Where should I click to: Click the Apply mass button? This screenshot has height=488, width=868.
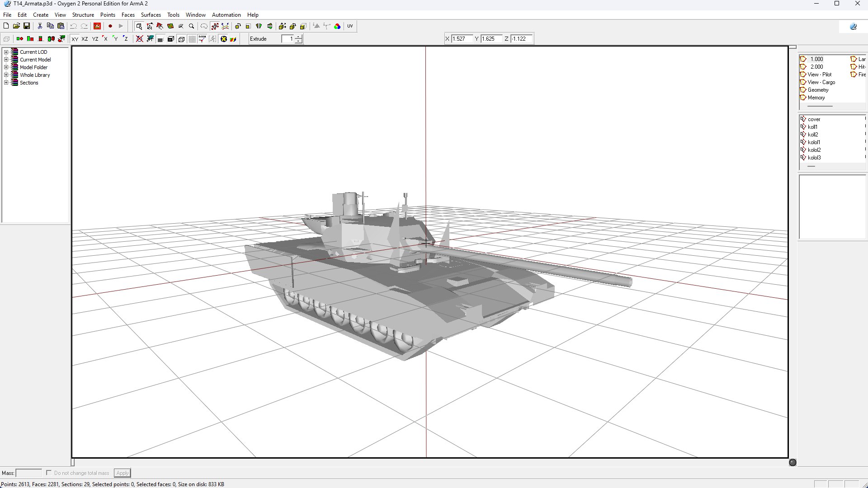pos(123,473)
